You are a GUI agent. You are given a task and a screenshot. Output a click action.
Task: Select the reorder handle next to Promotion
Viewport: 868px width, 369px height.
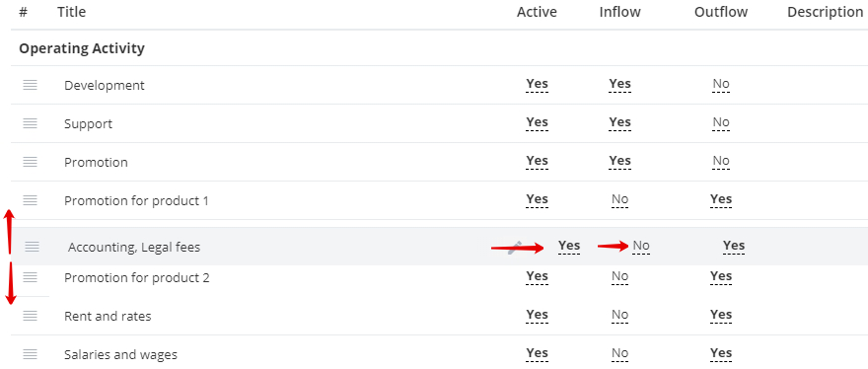tap(30, 162)
